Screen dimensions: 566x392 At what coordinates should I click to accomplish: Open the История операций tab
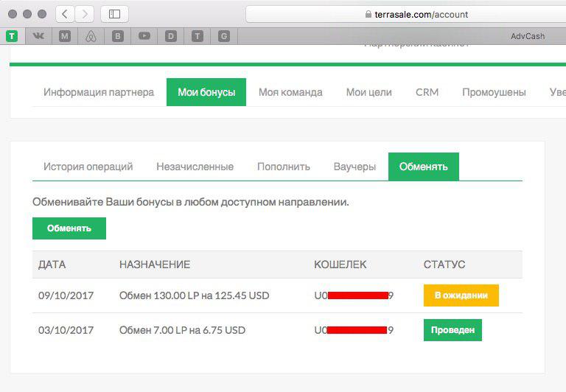tap(88, 167)
